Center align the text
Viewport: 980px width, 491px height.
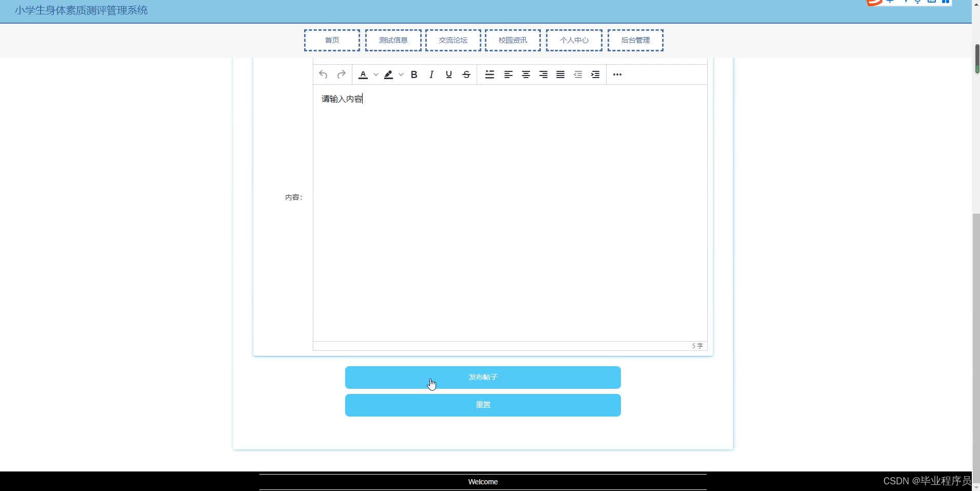[x=526, y=74]
